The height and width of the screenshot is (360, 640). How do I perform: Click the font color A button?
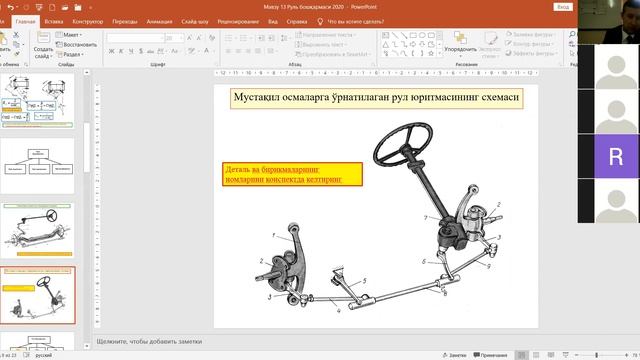(207, 51)
